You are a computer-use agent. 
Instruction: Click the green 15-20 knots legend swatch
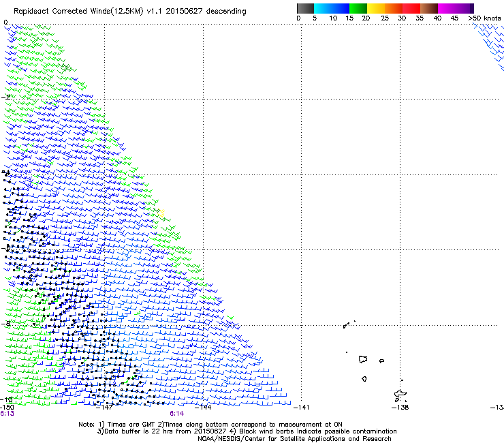click(358, 8)
